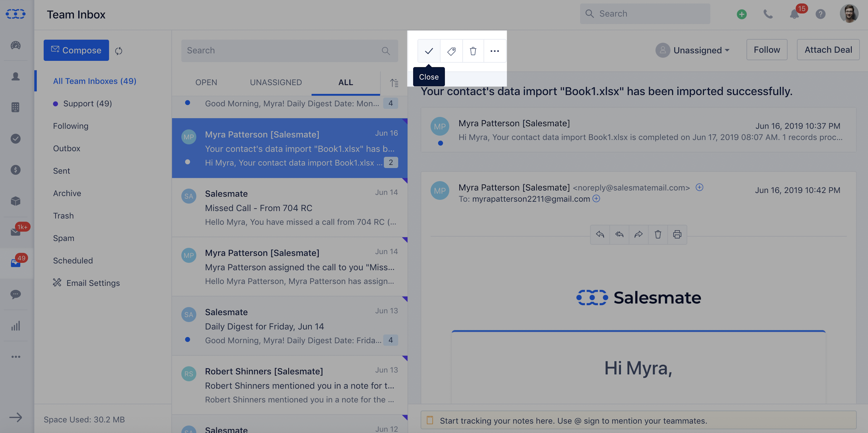Open the Outbox folder

(66, 148)
